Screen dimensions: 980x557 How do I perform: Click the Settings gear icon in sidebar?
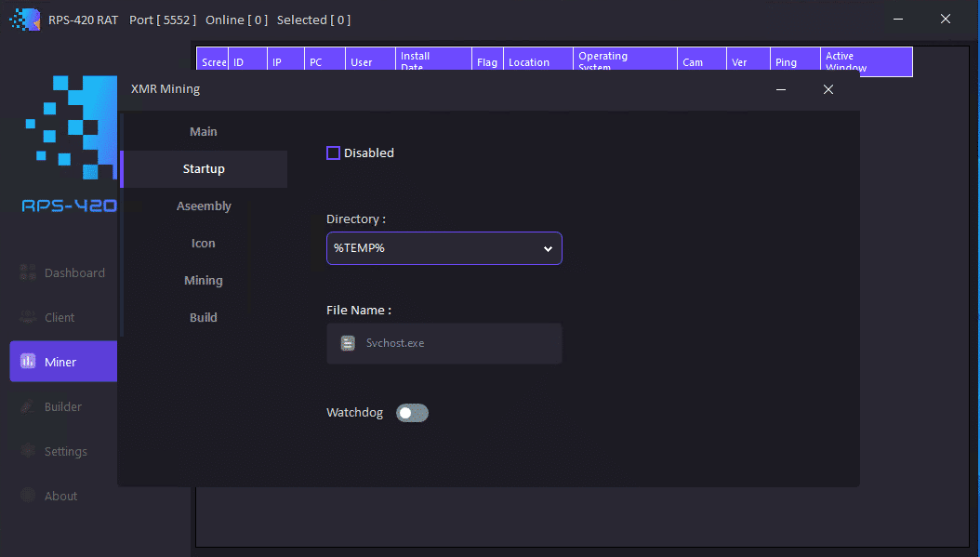click(28, 451)
